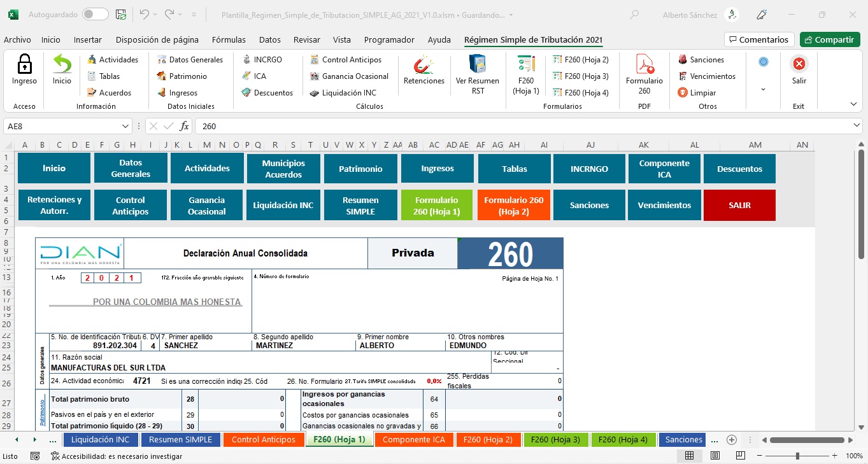868x464 pixels.
Task: Open the Customize Quick Access Toolbar dropdown
Action: pos(194,15)
